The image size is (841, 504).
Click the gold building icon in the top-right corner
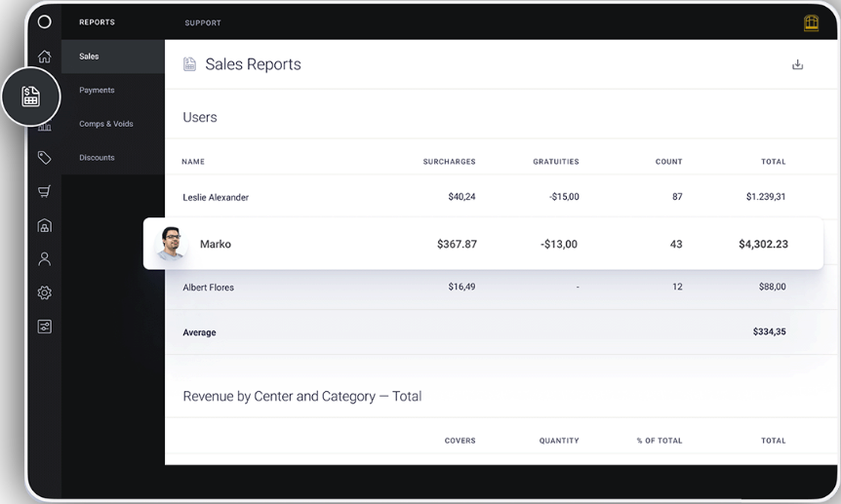811,23
